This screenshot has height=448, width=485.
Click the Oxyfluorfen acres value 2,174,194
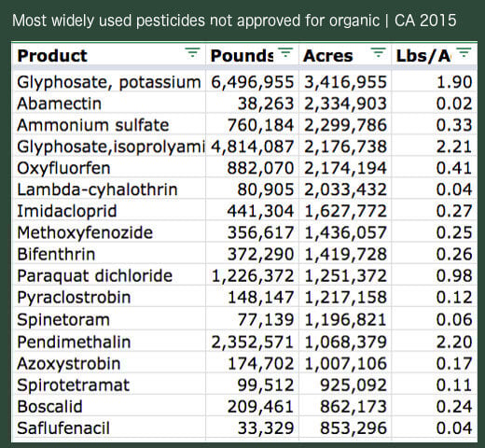tap(345, 168)
